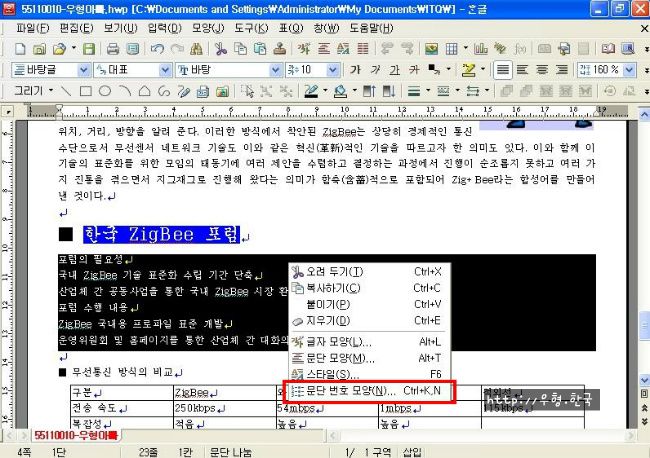
Task: Choose 오려 두기(T) from context menu
Action: (x=367, y=272)
